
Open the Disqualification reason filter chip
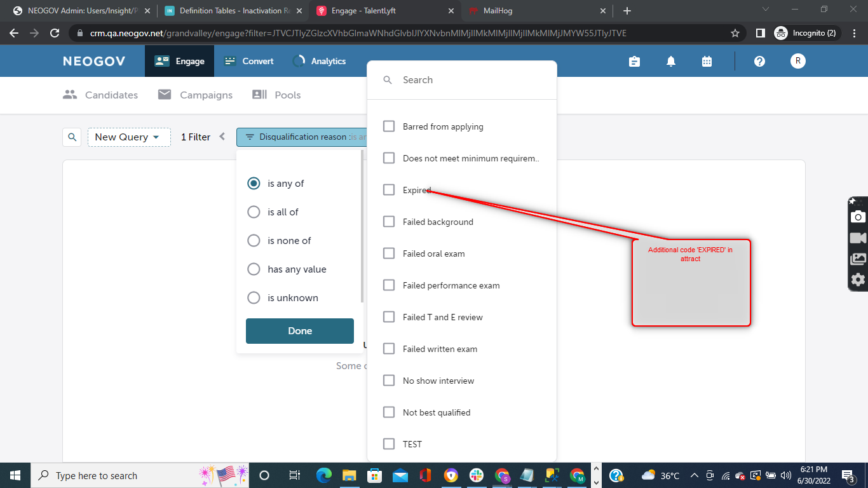[x=302, y=137]
